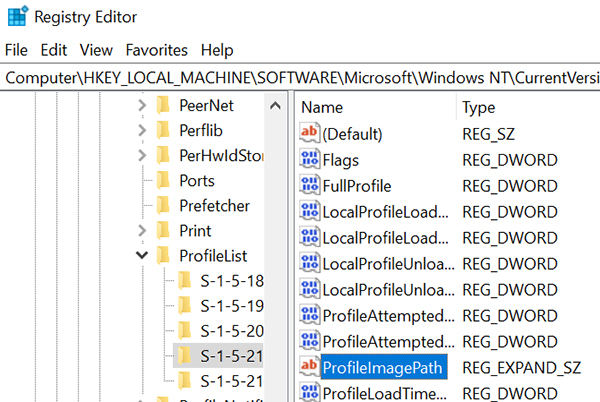Expand the PeerNet key

pos(142,106)
